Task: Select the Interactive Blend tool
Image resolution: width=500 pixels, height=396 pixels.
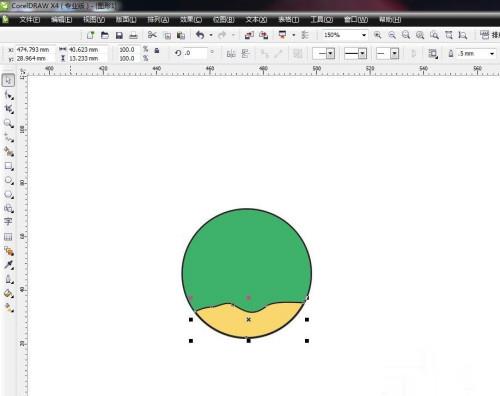Action: [x=8, y=251]
